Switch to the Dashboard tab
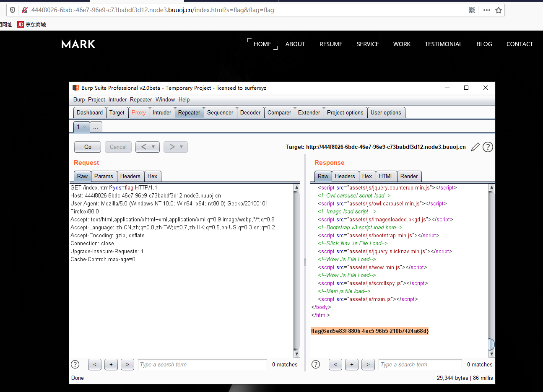The width and height of the screenshot is (543, 392). click(x=90, y=112)
